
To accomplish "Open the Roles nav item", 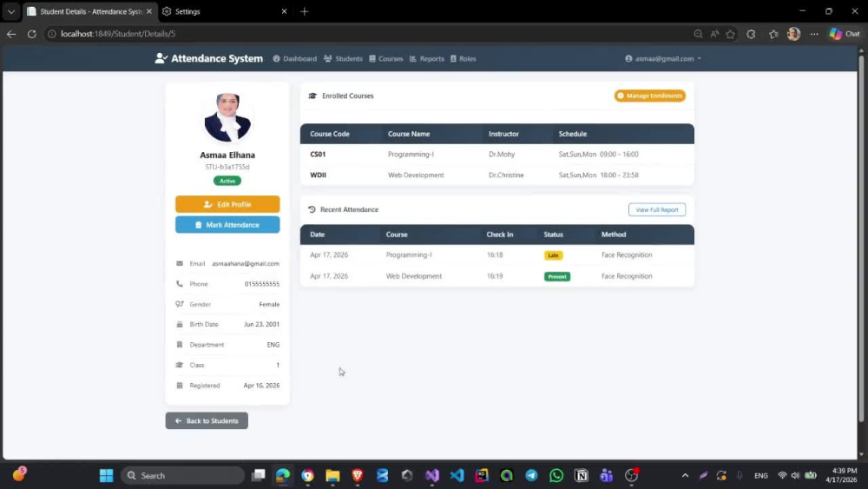I will click(463, 59).
